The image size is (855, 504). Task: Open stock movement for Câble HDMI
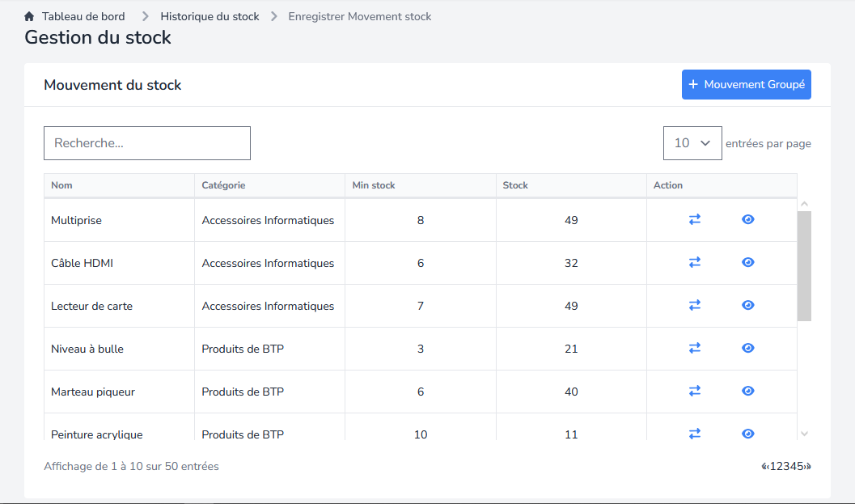pyautogui.click(x=694, y=262)
